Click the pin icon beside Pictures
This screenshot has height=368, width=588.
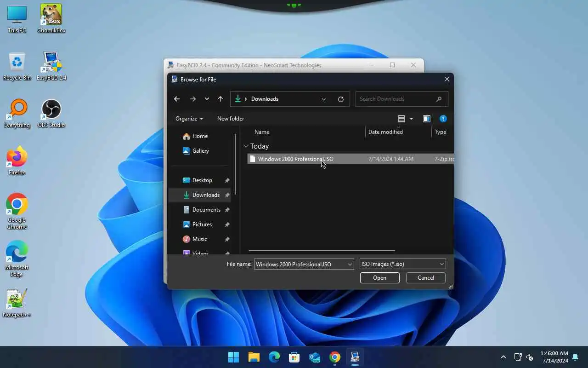coord(227,224)
